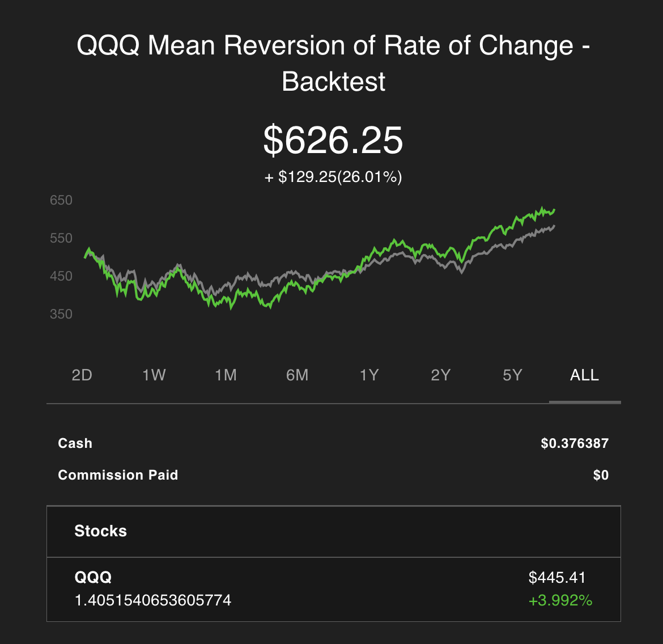Switch to the 2Y chart view
Image resolution: width=663 pixels, height=644 pixels.
(x=441, y=375)
